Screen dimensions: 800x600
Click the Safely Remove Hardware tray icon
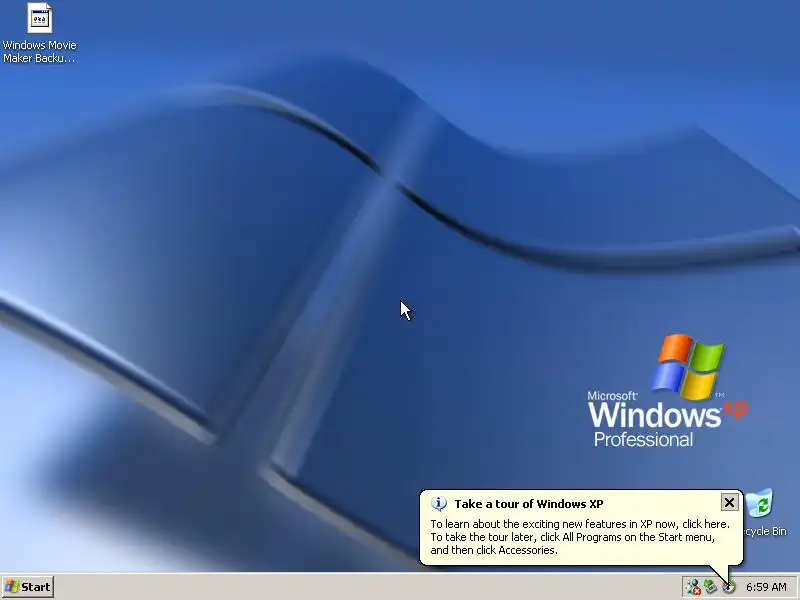[x=710, y=587]
